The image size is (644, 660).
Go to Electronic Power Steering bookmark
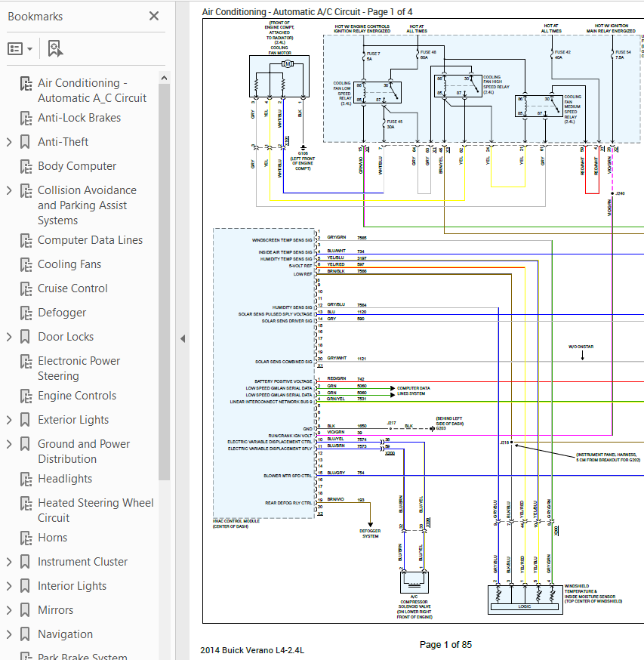pyautogui.click(x=79, y=369)
